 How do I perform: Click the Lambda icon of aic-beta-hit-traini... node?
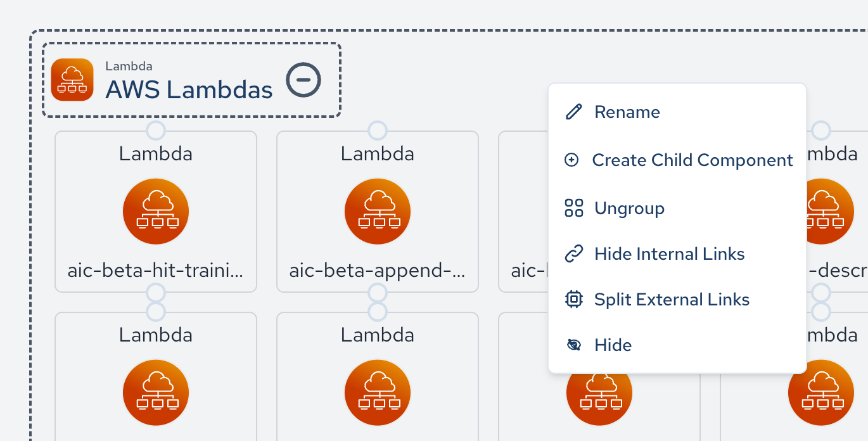(156, 212)
